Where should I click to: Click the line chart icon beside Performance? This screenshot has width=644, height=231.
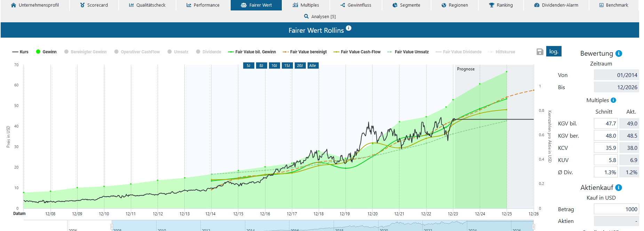coord(189,5)
